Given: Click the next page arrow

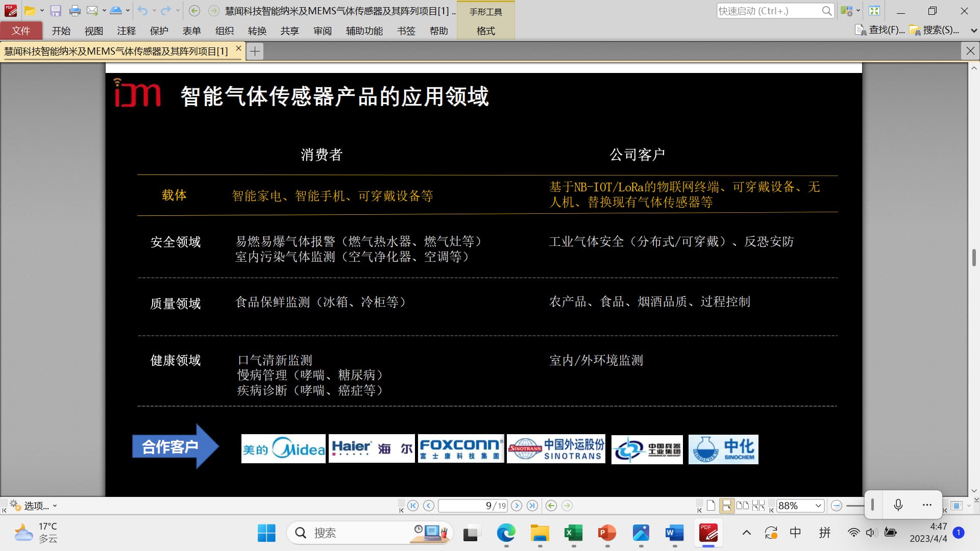Looking at the screenshot, I should tap(517, 506).
